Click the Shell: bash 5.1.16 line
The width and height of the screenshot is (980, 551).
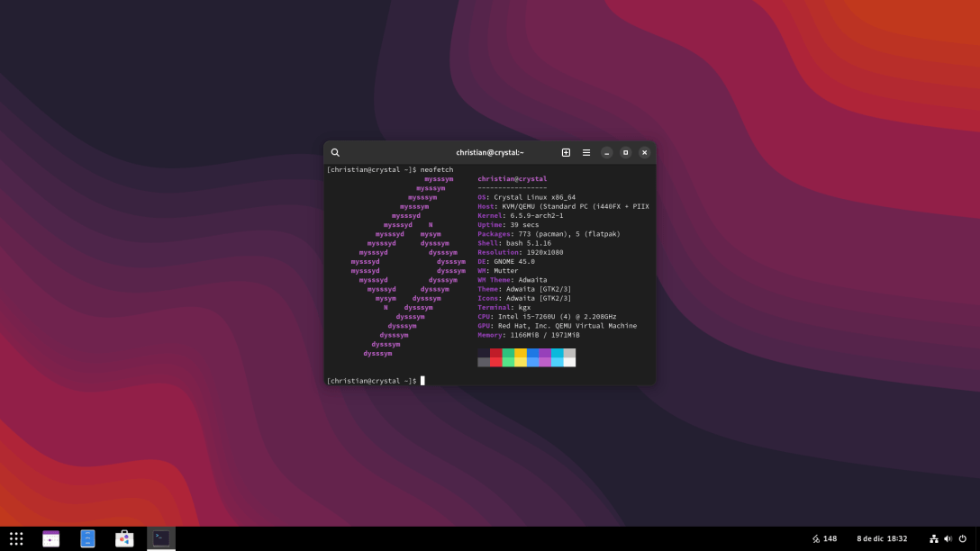pos(514,243)
